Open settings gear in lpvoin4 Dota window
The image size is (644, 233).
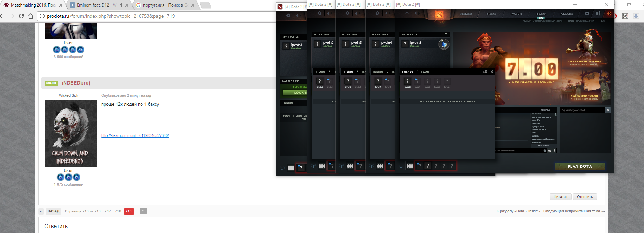pyautogui.click(x=378, y=13)
